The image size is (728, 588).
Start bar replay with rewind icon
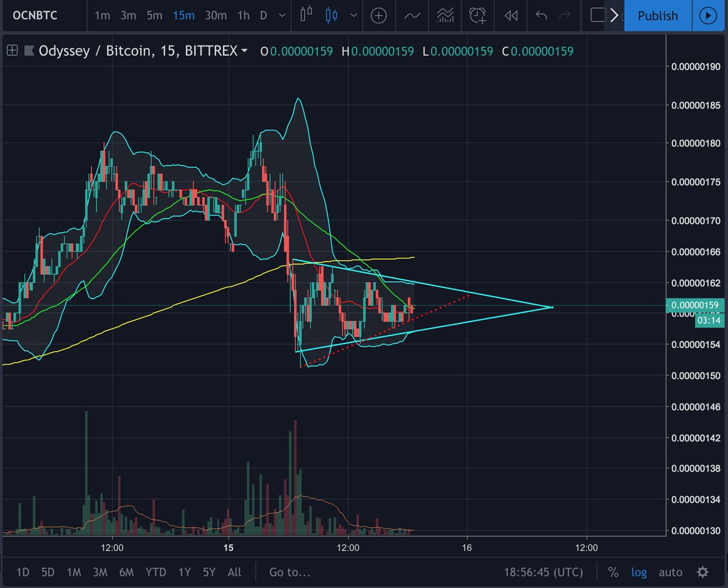click(511, 16)
